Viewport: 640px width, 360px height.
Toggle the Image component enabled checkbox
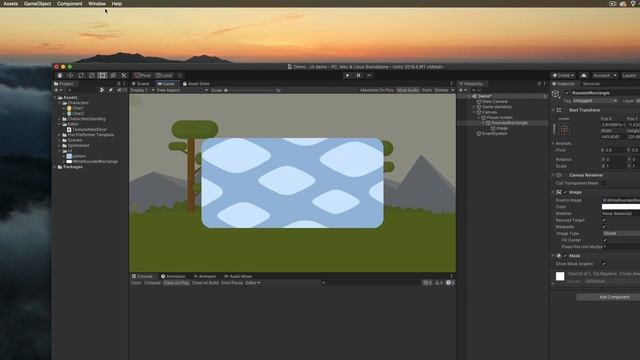click(x=565, y=192)
